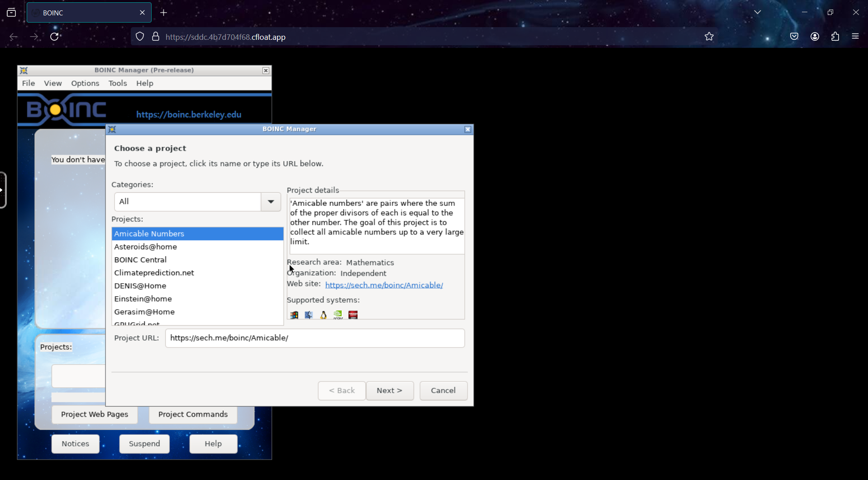
Task: Click the Help button in the main window
Action: tap(213, 444)
